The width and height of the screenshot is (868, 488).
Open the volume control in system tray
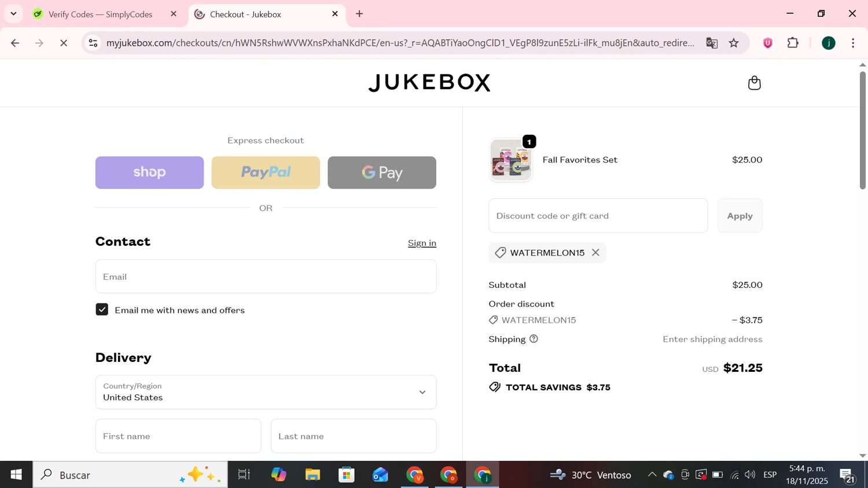pos(750,475)
